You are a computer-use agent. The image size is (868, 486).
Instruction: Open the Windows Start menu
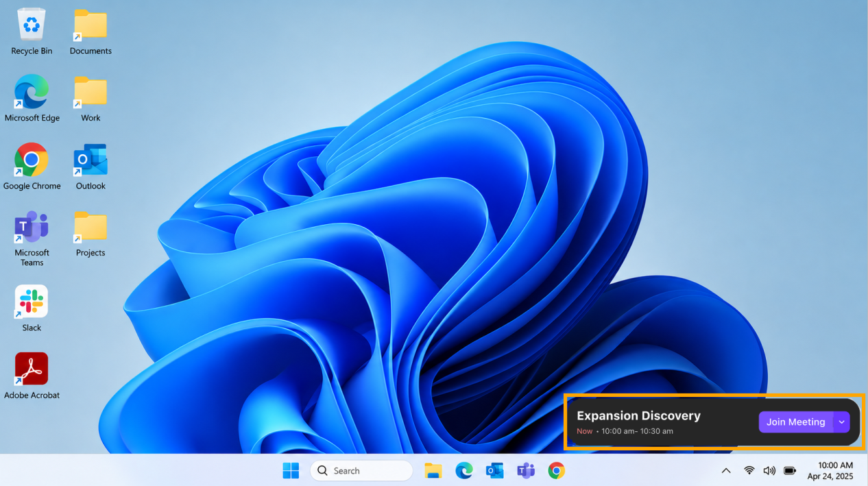click(291, 471)
